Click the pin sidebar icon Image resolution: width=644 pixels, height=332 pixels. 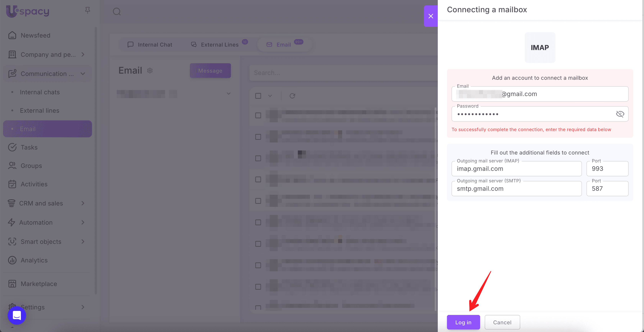click(87, 10)
